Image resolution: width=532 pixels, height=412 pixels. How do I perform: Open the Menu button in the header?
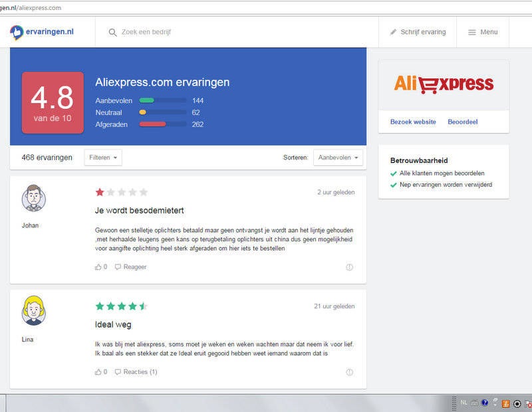click(483, 32)
